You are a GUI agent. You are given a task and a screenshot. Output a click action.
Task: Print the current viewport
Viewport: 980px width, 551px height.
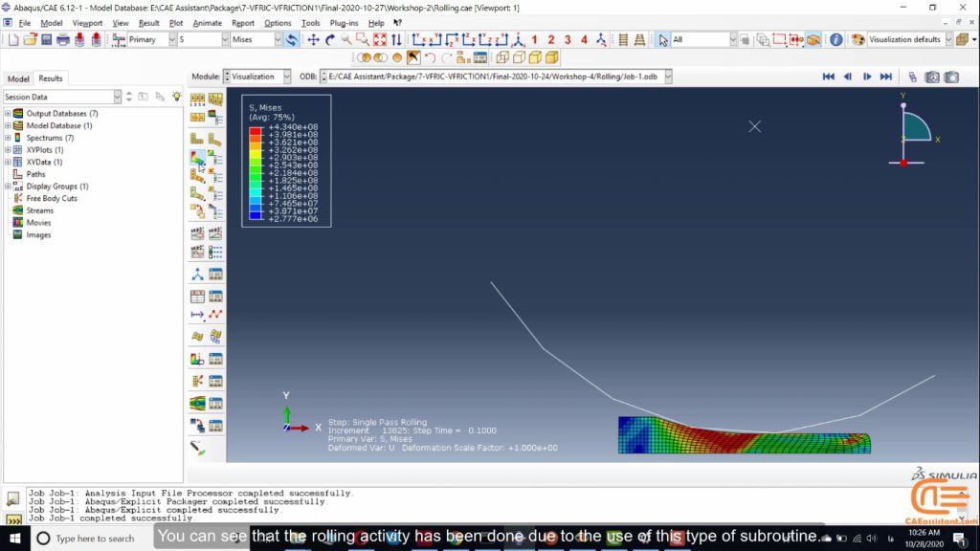tap(62, 40)
